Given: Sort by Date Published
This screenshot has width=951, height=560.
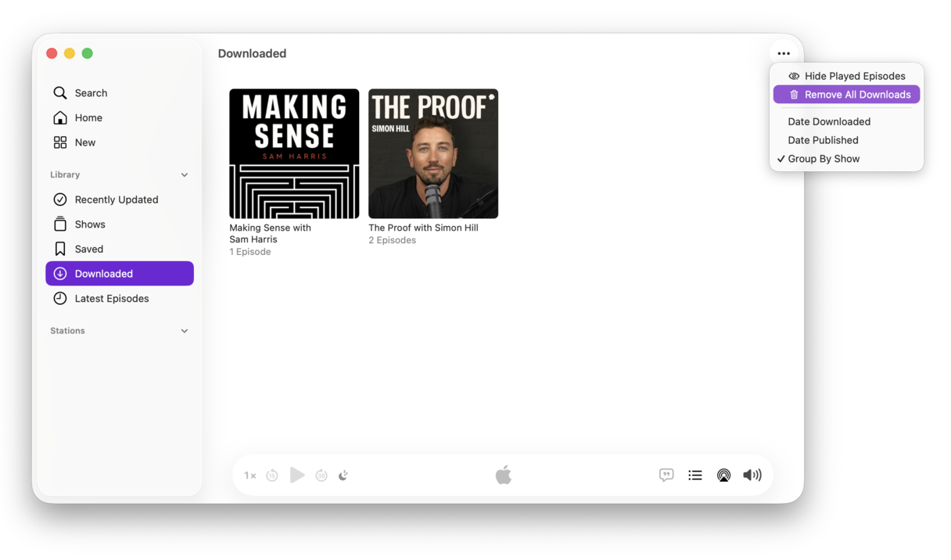Looking at the screenshot, I should [x=846, y=140].
